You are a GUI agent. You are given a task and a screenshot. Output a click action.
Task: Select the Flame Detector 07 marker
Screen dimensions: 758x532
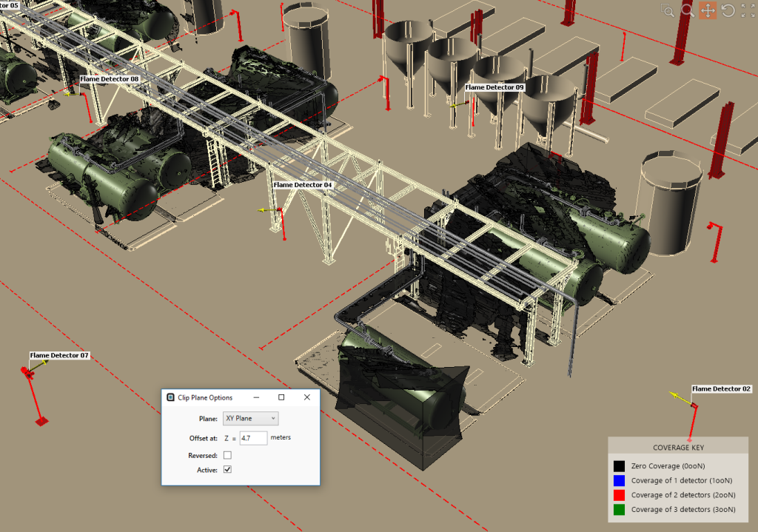(59, 355)
